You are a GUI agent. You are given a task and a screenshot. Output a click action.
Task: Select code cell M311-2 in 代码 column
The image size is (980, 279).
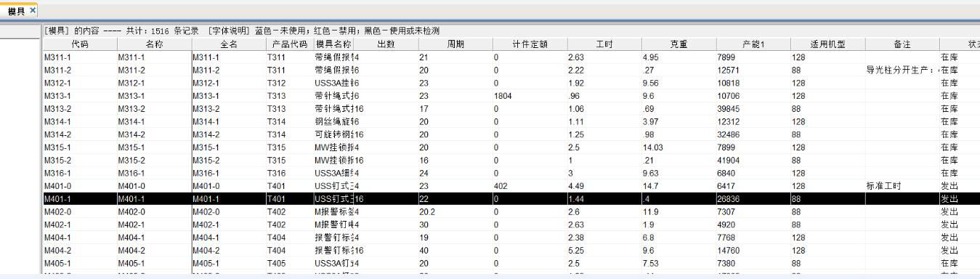(x=80, y=70)
